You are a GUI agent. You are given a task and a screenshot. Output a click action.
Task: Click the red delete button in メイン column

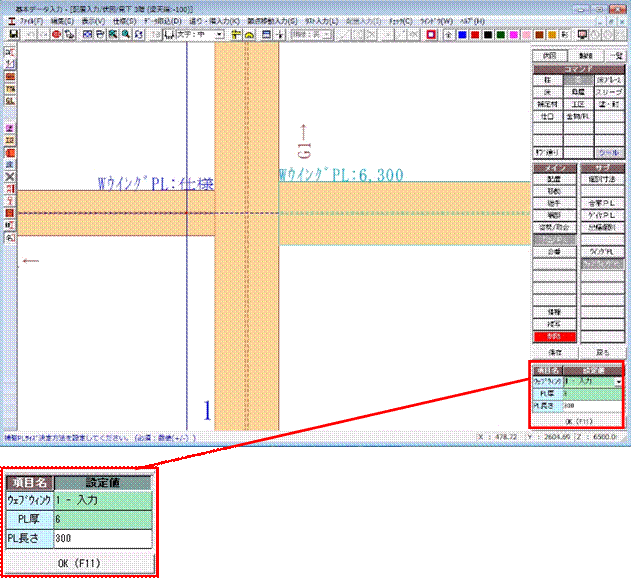555,336
